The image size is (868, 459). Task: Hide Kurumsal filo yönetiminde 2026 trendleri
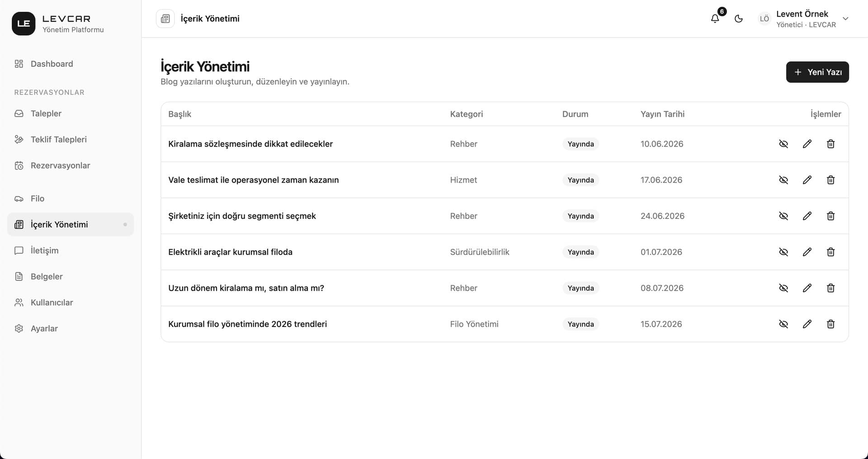pyautogui.click(x=783, y=324)
